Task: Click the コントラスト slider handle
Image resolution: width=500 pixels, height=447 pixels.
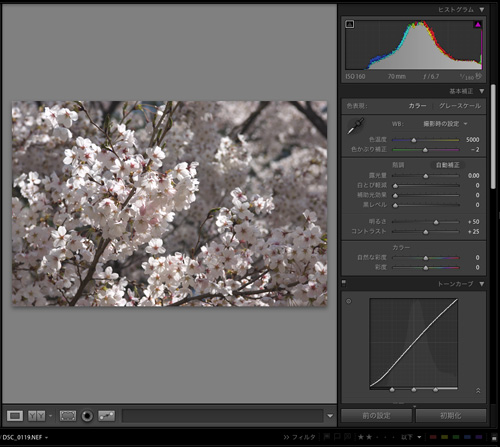Action: (426, 232)
